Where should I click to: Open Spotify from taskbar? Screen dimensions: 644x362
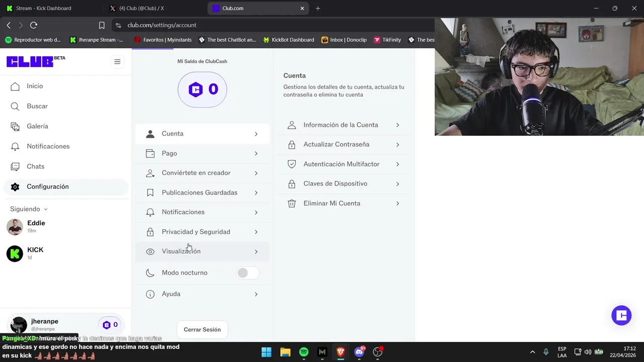tap(304, 352)
